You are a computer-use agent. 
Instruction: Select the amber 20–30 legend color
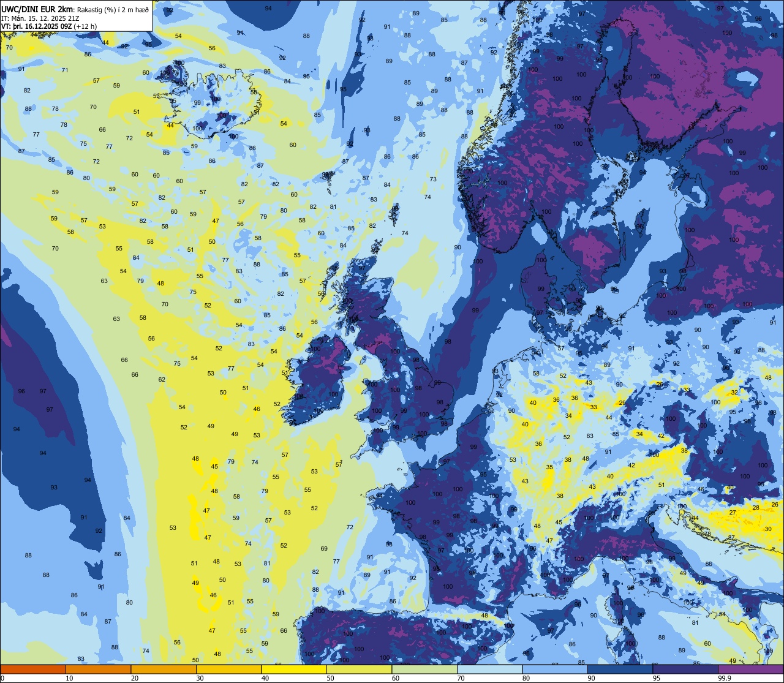[164, 669]
